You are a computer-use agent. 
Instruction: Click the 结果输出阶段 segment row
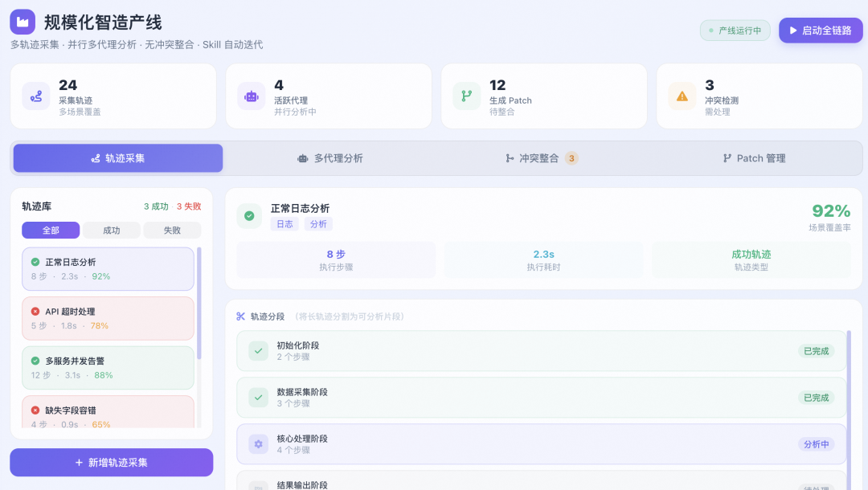542,480
